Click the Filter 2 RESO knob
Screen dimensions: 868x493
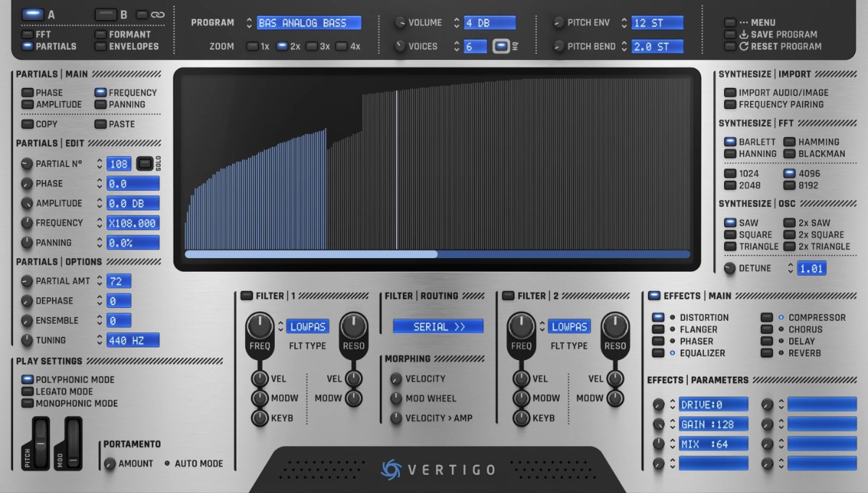click(x=615, y=327)
